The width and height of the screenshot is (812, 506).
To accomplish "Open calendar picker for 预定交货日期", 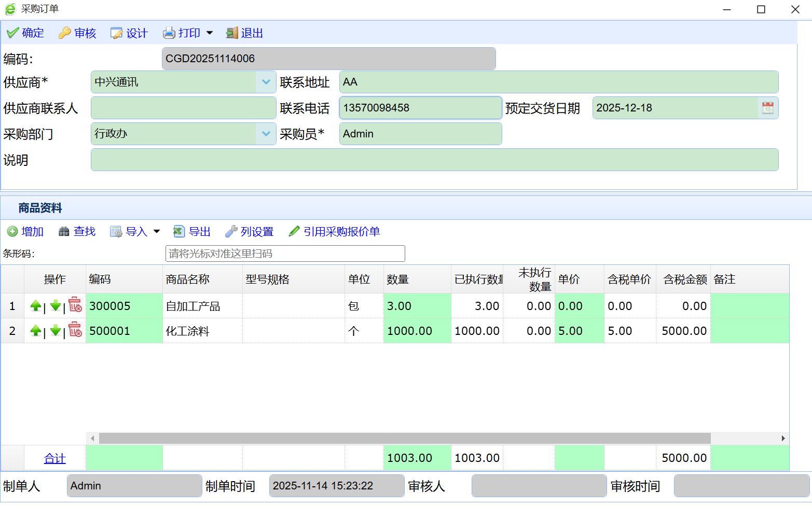I will [x=767, y=108].
